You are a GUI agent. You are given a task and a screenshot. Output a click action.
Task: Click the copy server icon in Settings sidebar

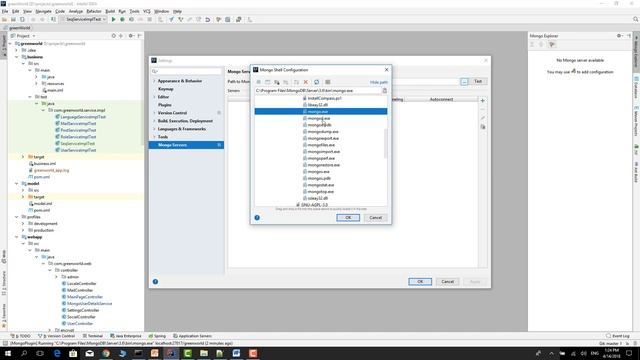tap(483, 127)
